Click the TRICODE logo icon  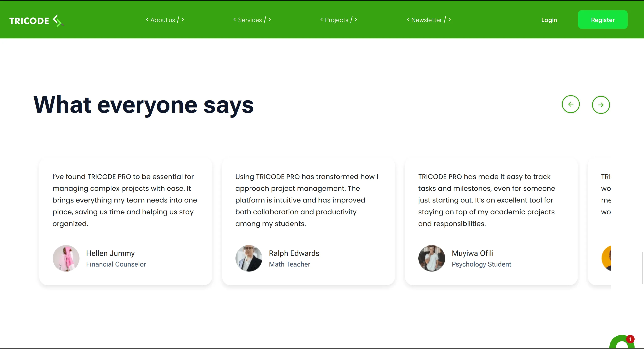(58, 21)
